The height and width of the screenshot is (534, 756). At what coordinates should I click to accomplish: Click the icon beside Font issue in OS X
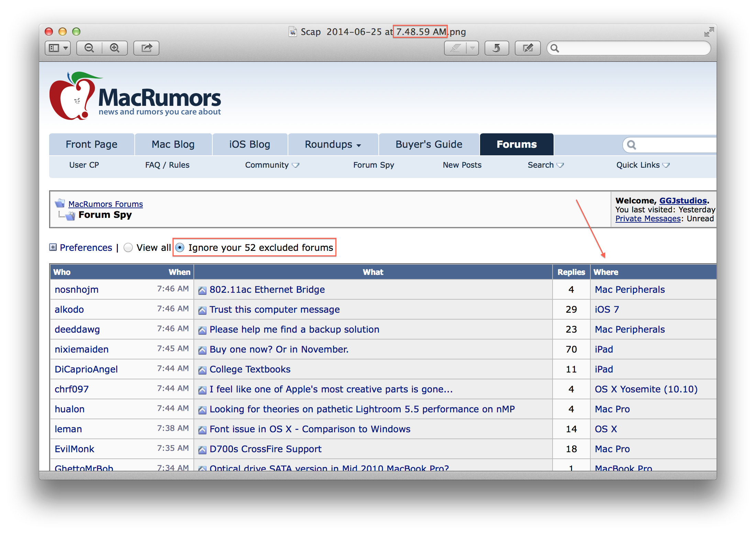(202, 430)
